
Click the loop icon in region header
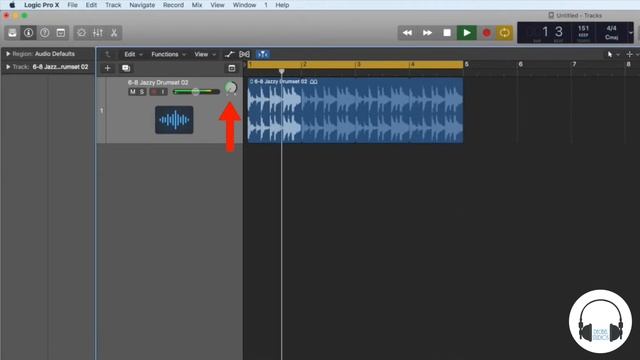[x=313, y=82]
